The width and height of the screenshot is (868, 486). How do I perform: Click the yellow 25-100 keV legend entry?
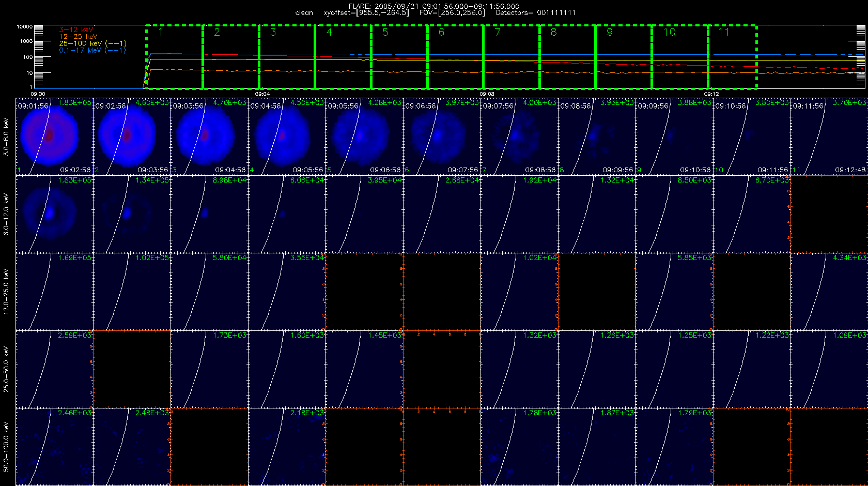[92, 43]
